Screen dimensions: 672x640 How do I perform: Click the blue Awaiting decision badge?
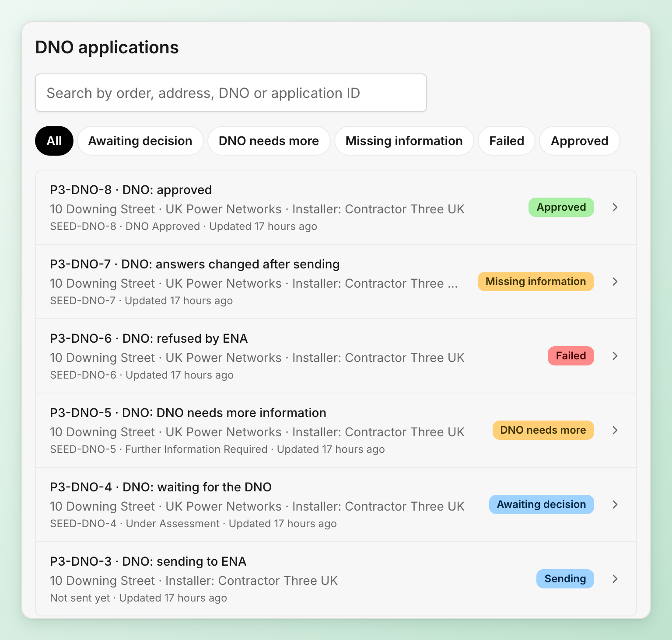pos(542,504)
